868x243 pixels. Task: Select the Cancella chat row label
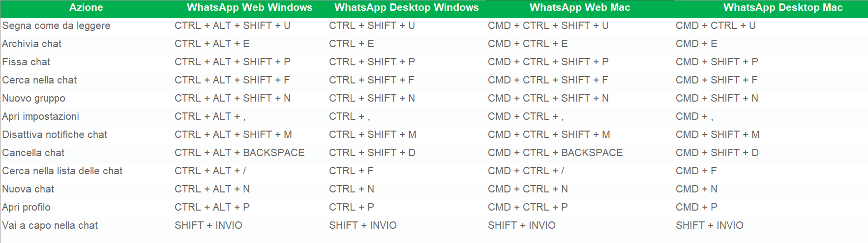point(33,153)
